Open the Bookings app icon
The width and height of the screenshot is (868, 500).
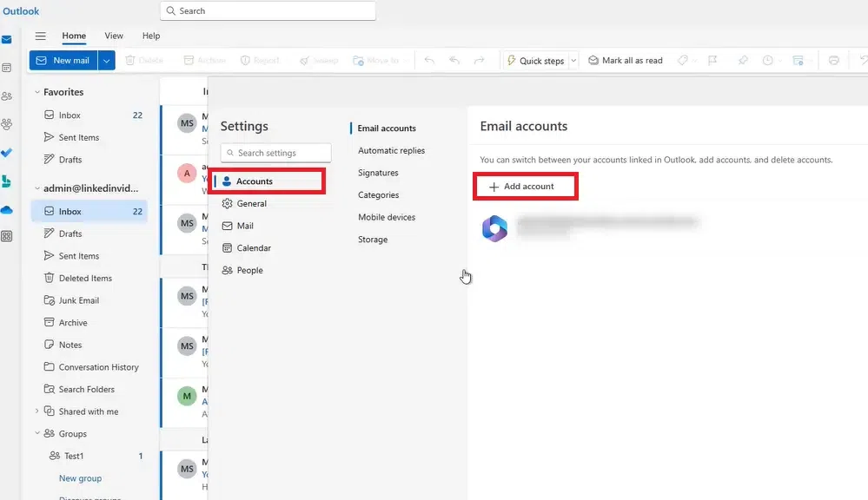pos(7,181)
